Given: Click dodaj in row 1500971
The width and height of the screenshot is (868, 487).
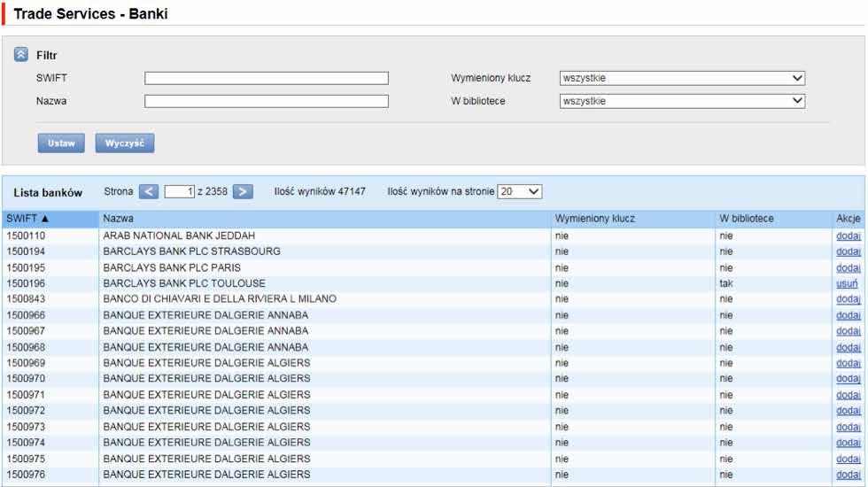Looking at the screenshot, I should click(x=849, y=395).
